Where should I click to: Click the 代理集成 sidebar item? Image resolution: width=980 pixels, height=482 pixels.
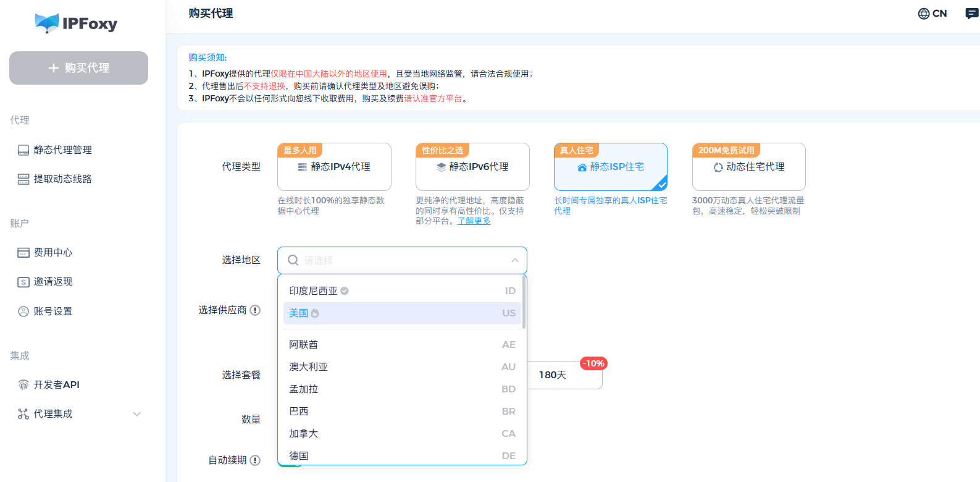pyautogui.click(x=78, y=414)
